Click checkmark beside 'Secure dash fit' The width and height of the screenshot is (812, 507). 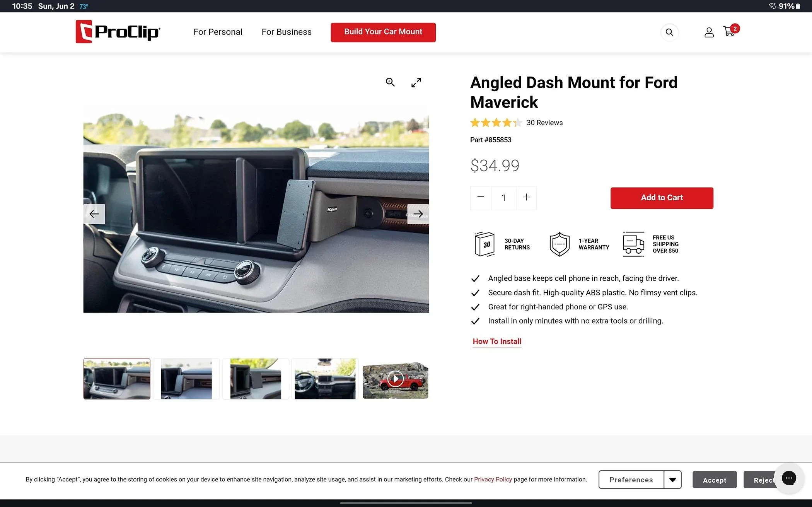pos(475,293)
